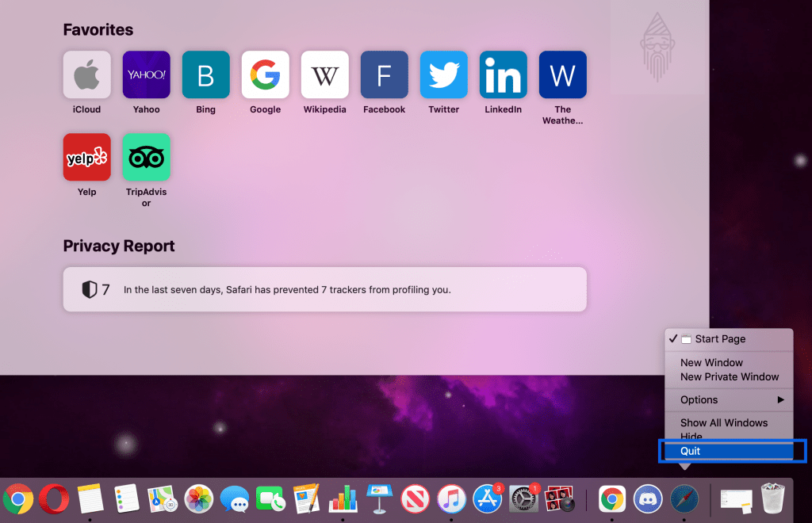Open FaceTime from the Dock
Screen dimensions: 812x523
270,499
